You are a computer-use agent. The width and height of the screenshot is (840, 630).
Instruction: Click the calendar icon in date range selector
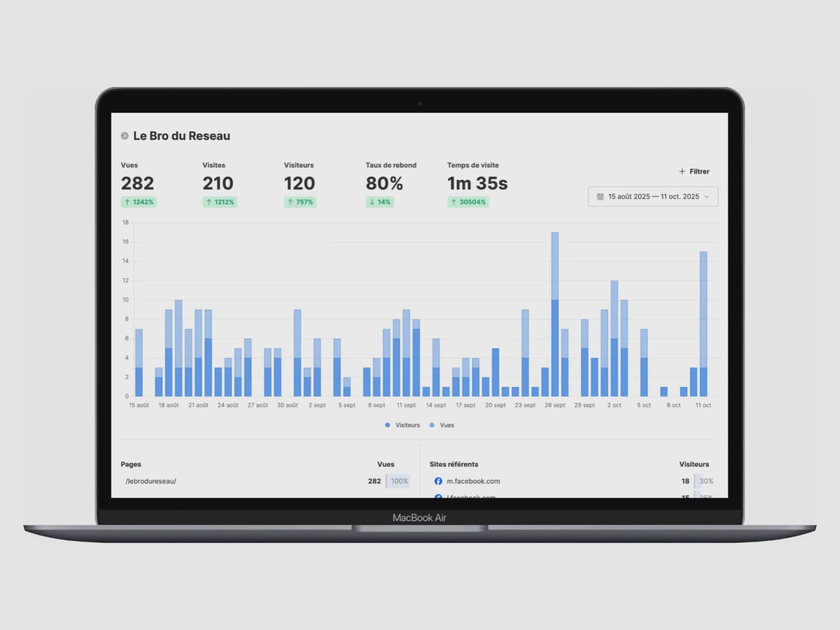[600, 197]
